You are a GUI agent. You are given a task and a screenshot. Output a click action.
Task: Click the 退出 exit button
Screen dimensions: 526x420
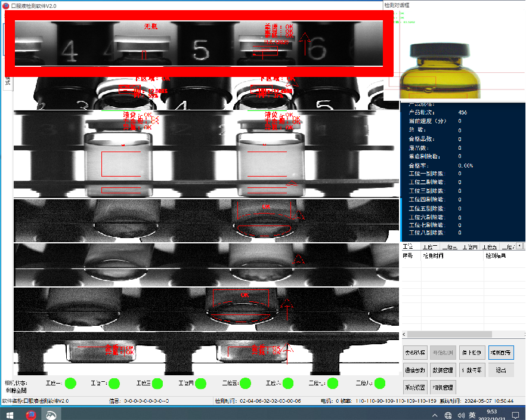[500, 370]
